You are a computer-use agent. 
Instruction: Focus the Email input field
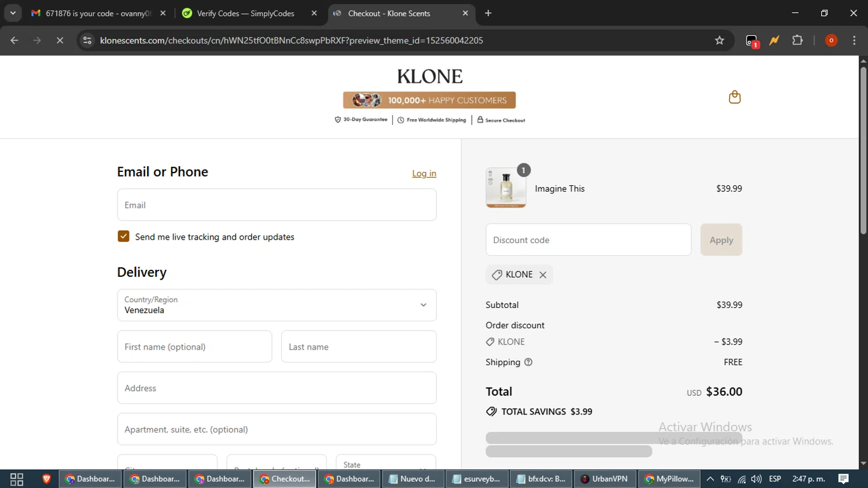tap(277, 205)
